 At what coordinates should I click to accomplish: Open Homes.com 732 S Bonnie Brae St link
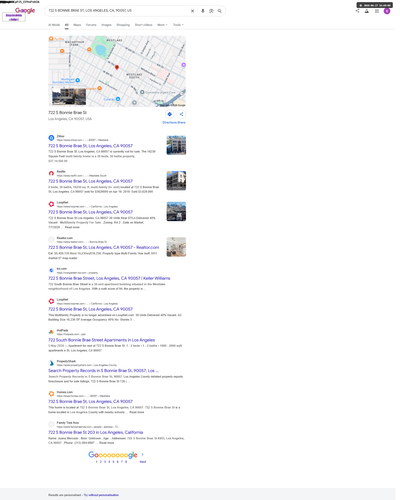pyautogui.click(x=90, y=401)
